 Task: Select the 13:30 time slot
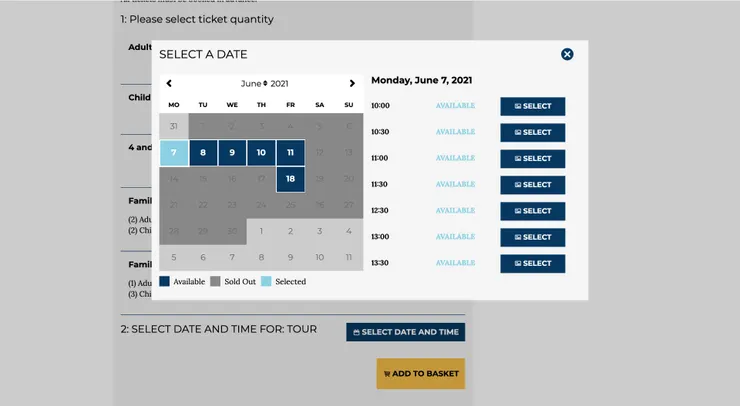click(x=532, y=263)
